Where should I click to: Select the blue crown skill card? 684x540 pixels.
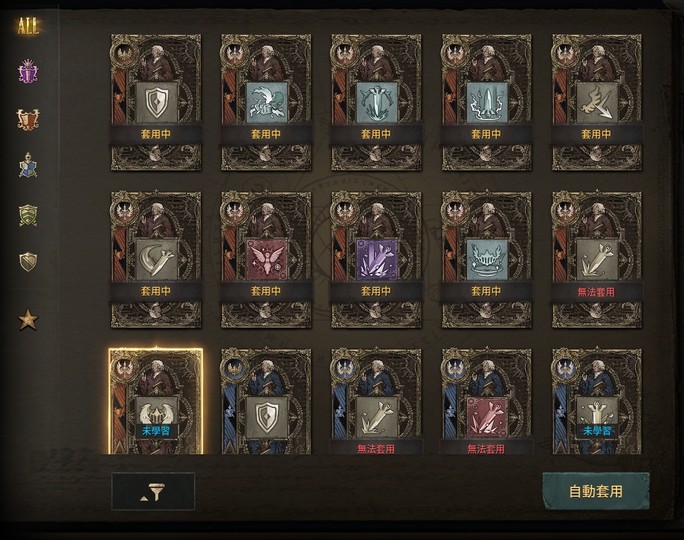click(486, 260)
